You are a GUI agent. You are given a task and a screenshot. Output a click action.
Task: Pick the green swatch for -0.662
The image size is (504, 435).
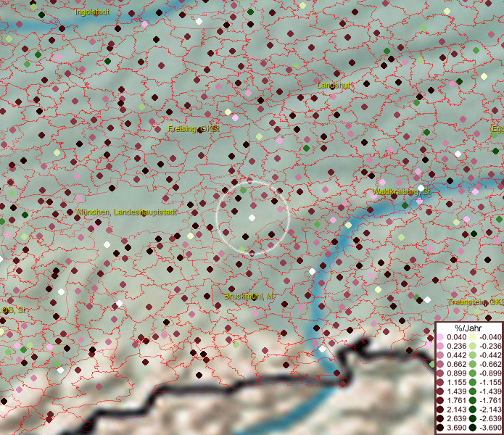tap(473, 365)
